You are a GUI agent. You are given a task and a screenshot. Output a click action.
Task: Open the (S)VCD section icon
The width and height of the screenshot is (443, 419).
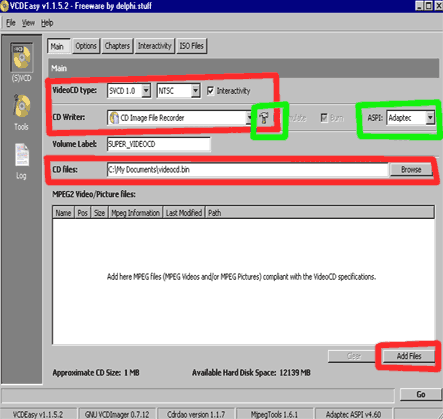click(x=21, y=57)
